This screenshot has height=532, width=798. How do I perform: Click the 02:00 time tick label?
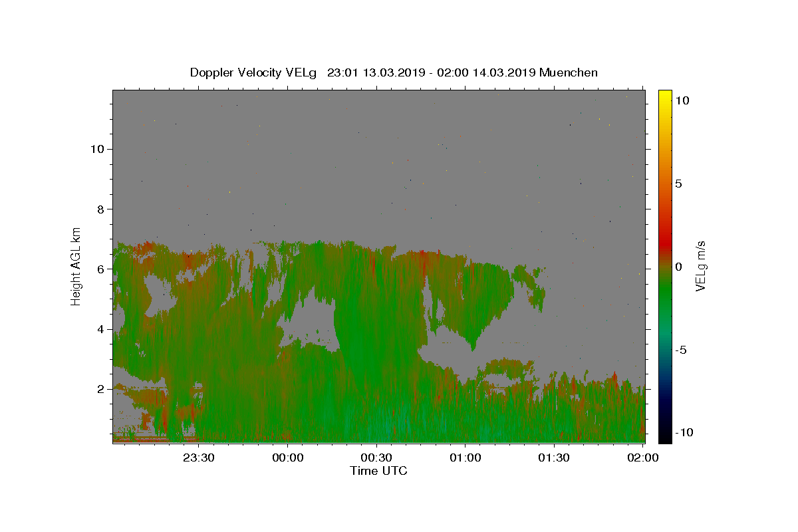[x=642, y=458]
